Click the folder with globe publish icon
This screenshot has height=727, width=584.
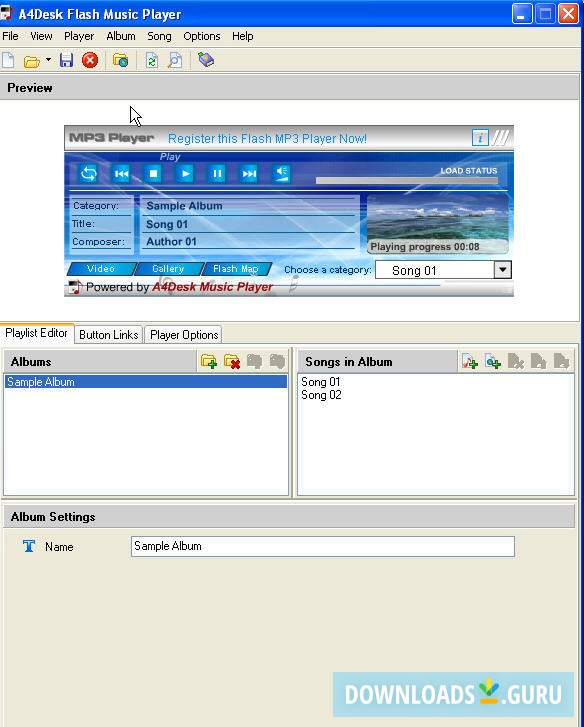tap(121, 60)
